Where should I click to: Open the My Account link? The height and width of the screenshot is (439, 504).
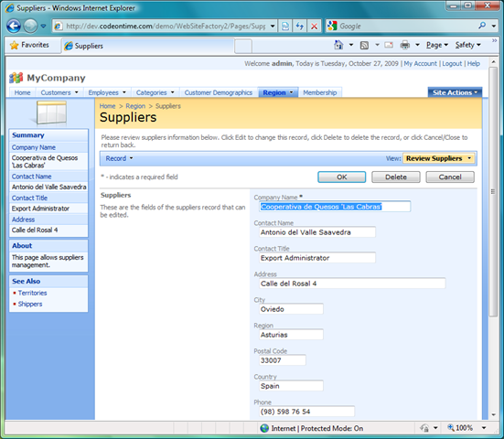click(x=420, y=64)
